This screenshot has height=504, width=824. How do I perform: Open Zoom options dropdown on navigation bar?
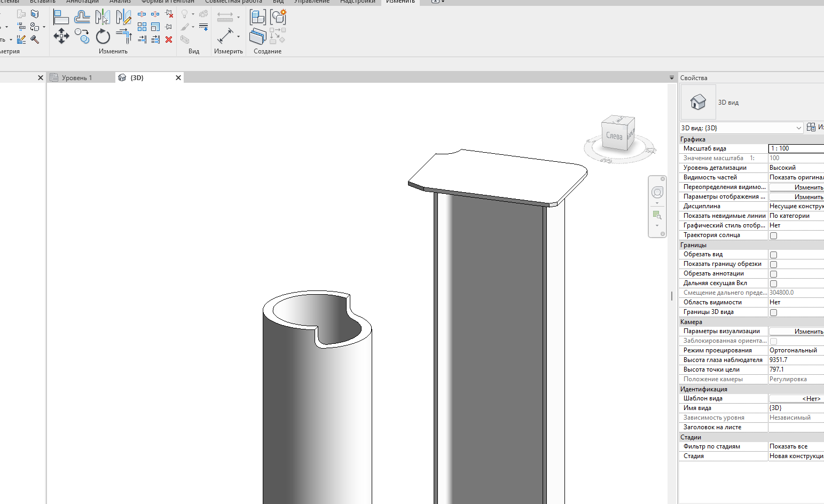pyautogui.click(x=657, y=225)
